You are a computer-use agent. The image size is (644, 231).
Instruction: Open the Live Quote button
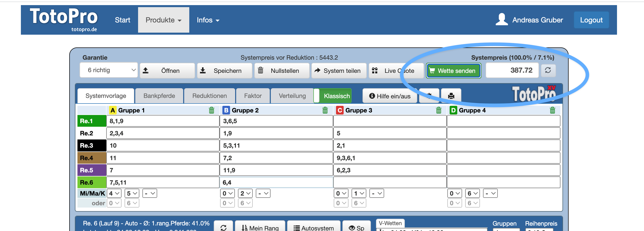click(396, 71)
